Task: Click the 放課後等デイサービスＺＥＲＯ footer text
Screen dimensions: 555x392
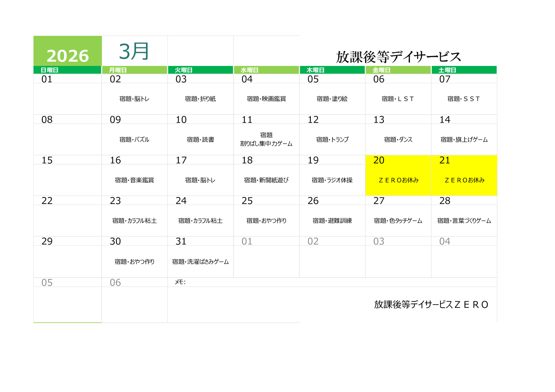Action: (x=431, y=304)
